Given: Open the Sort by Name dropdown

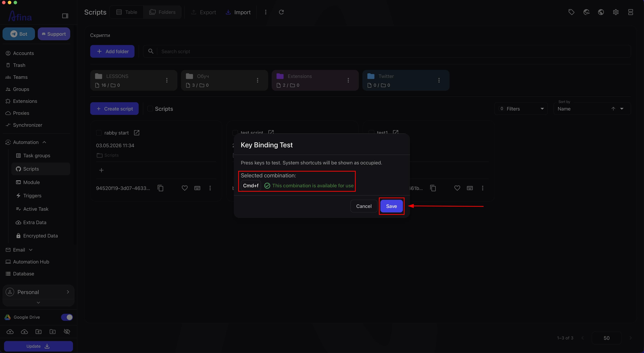Looking at the screenshot, I should [x=592, y=109].
